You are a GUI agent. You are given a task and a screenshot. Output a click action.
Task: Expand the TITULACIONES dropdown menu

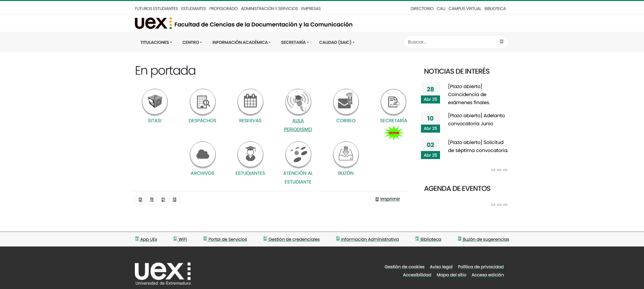(x=156, y=43)
